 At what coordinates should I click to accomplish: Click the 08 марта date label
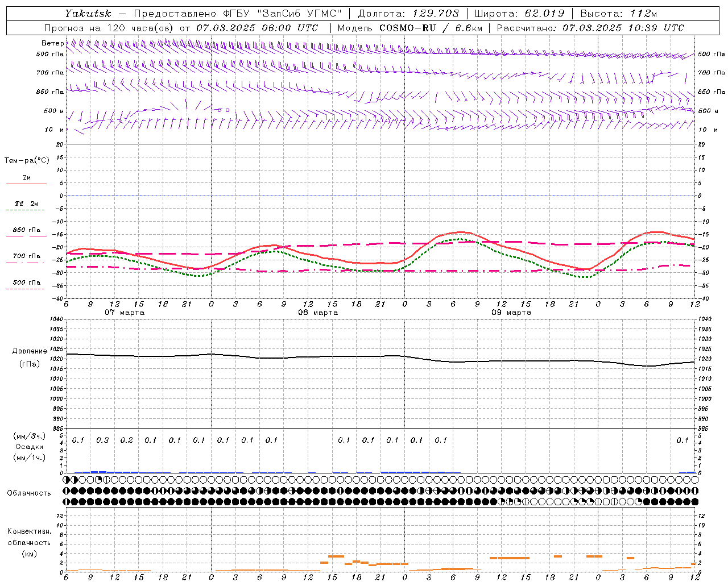coord(318,313)
